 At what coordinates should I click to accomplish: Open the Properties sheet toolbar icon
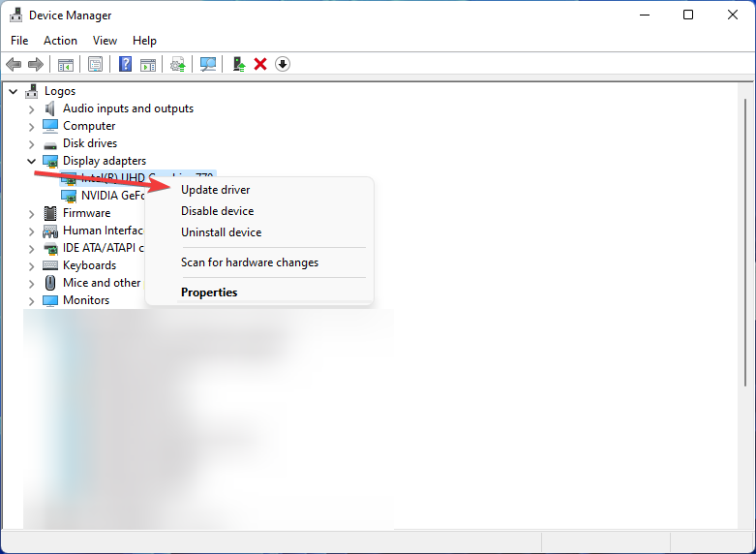[x=95, y=64]
